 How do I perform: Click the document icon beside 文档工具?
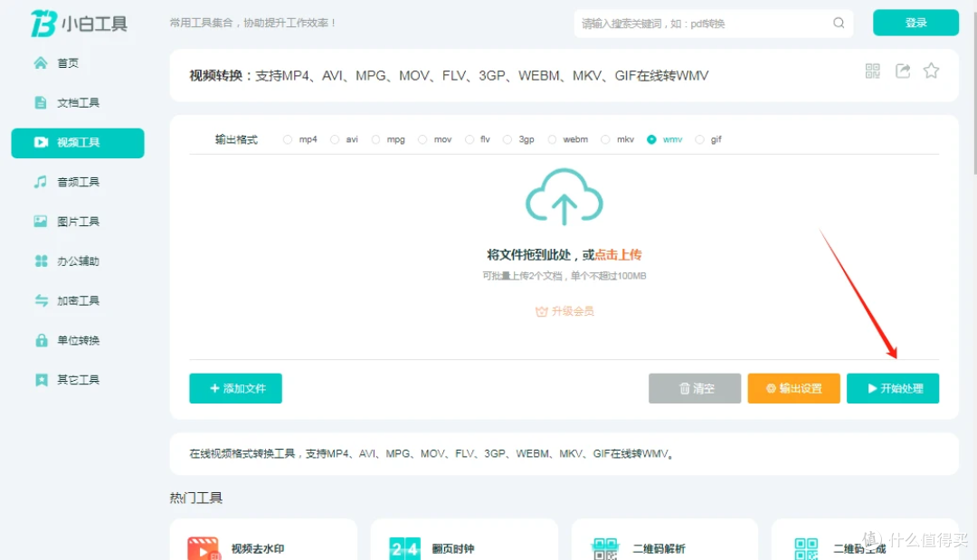[41, 103]
